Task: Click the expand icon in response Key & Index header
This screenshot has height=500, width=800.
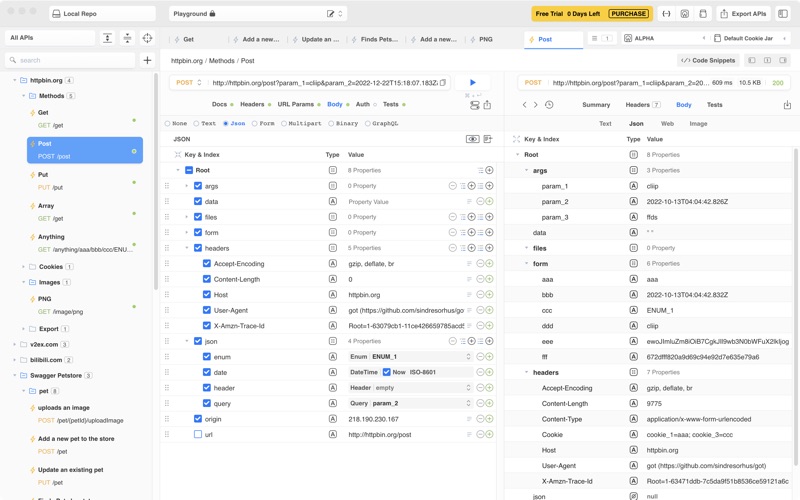Action: tap(516, 139)
